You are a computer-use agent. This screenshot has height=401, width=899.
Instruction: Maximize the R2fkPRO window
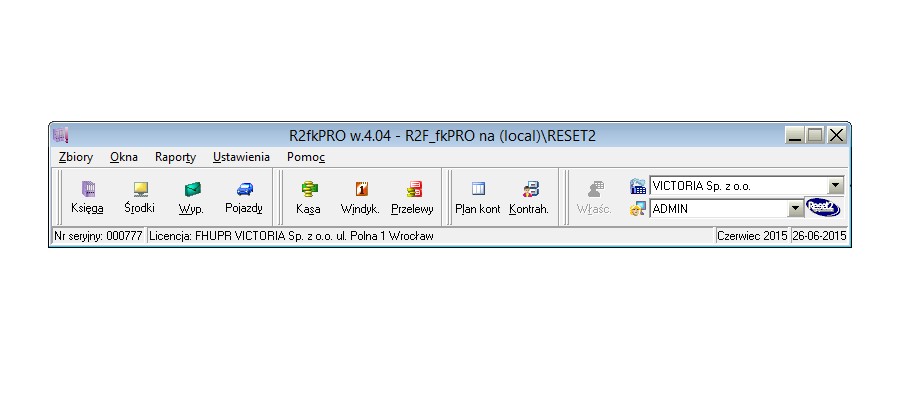pos(815,135)
